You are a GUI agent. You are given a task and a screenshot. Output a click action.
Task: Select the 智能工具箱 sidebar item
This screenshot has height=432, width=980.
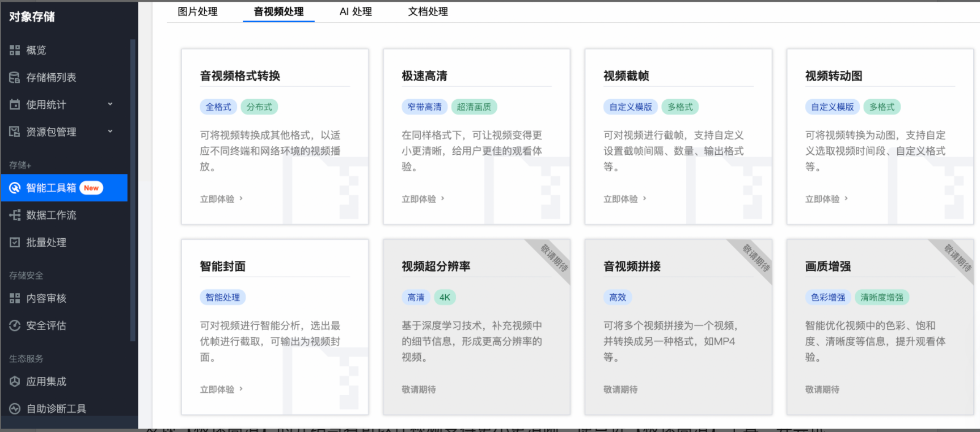(51, 188)
